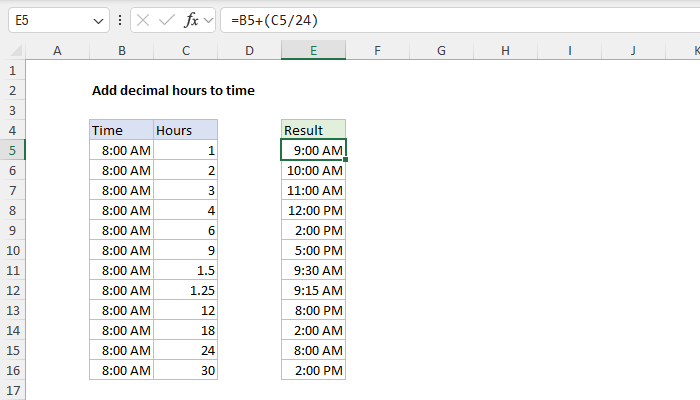The image size is (700, 400).
Task: Click the 'Hours' header cell
Action: tap(186, 130)
